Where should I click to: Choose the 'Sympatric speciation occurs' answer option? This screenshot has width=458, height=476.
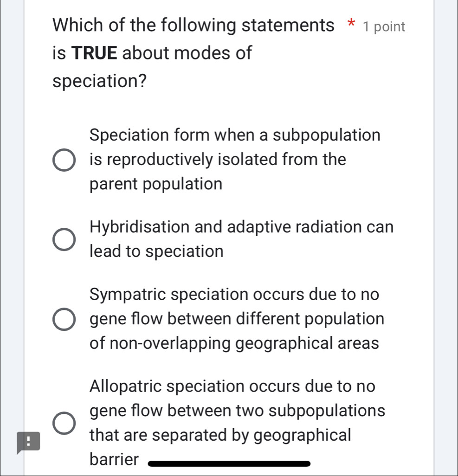pos(64,319)
